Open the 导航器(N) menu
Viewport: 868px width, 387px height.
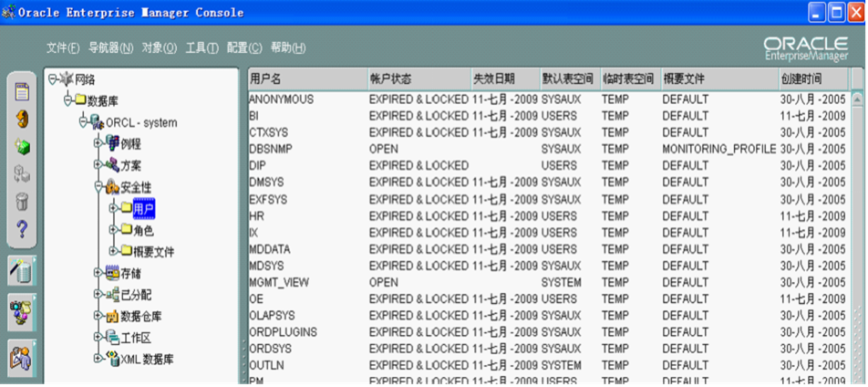(110, 48)
